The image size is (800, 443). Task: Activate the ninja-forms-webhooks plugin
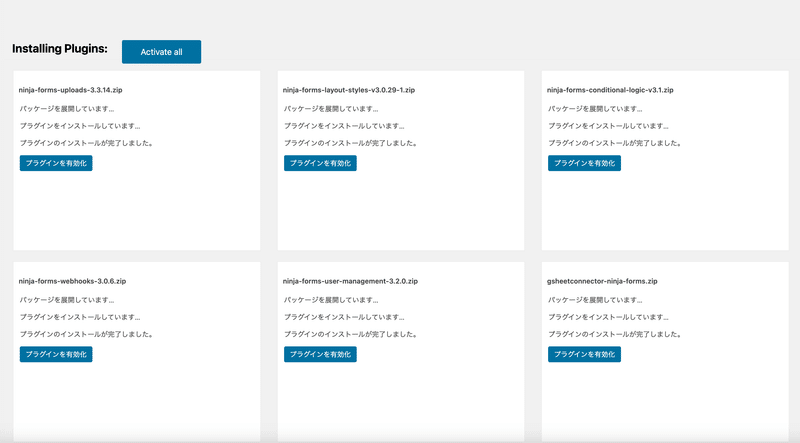tap(56, 354)
